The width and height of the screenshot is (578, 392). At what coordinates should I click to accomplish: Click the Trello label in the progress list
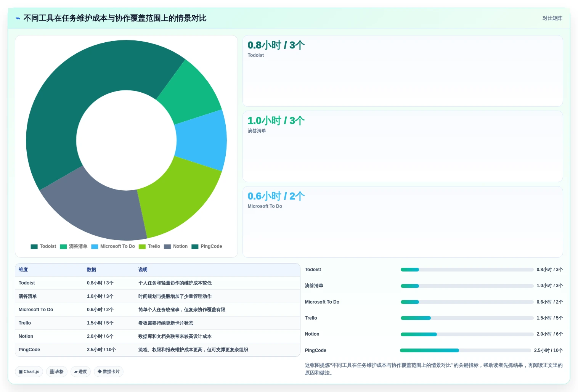(311, 318)
